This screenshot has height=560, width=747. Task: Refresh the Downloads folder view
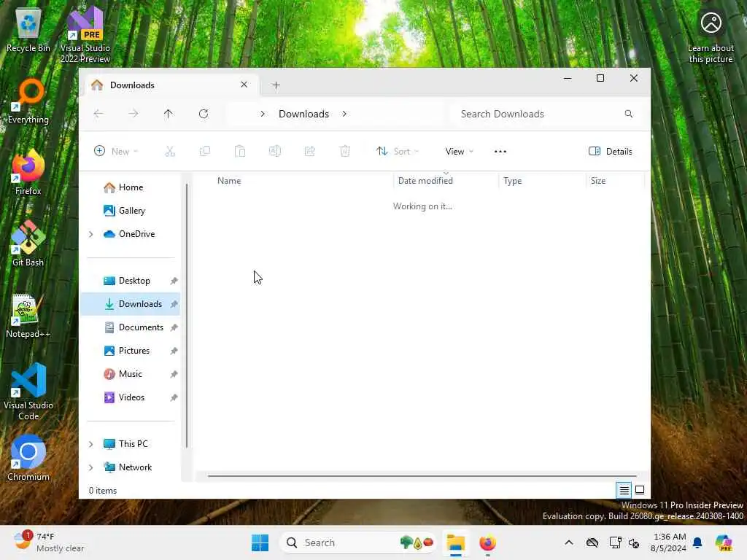point(204,114)
